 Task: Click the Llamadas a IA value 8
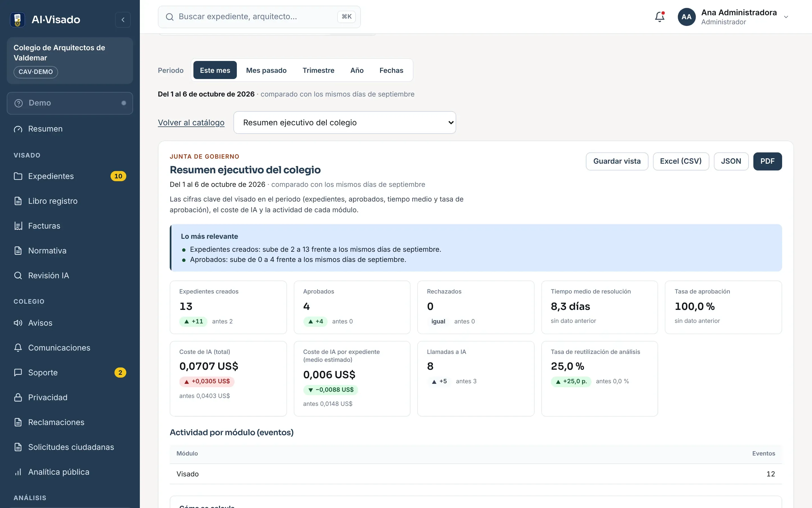(430, 366)
